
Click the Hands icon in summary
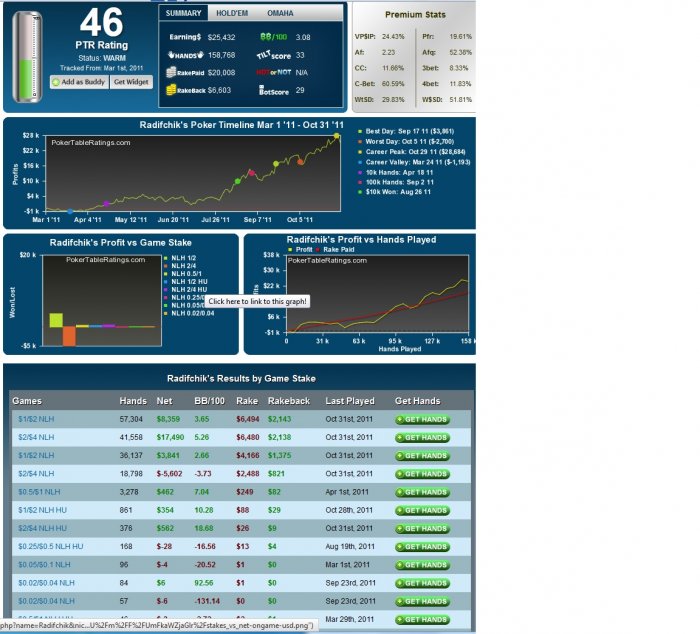pyautogui.click(x=186, y=55)
